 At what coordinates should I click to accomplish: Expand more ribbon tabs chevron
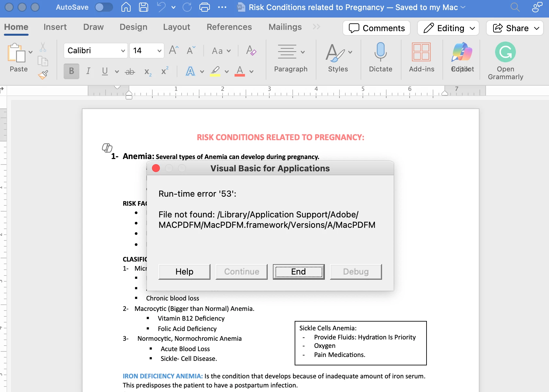(x=316, y=27)
